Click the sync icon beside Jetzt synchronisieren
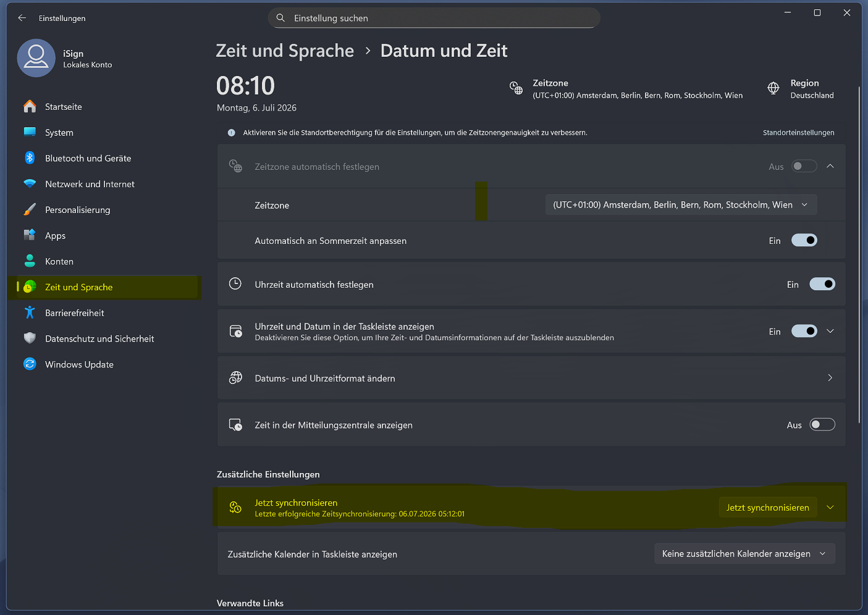 [235, 508]
